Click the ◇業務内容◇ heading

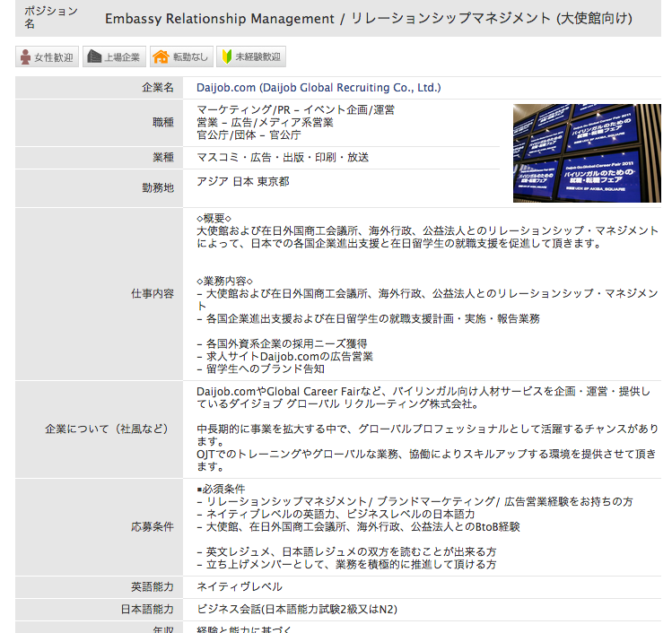pos(224,281)
